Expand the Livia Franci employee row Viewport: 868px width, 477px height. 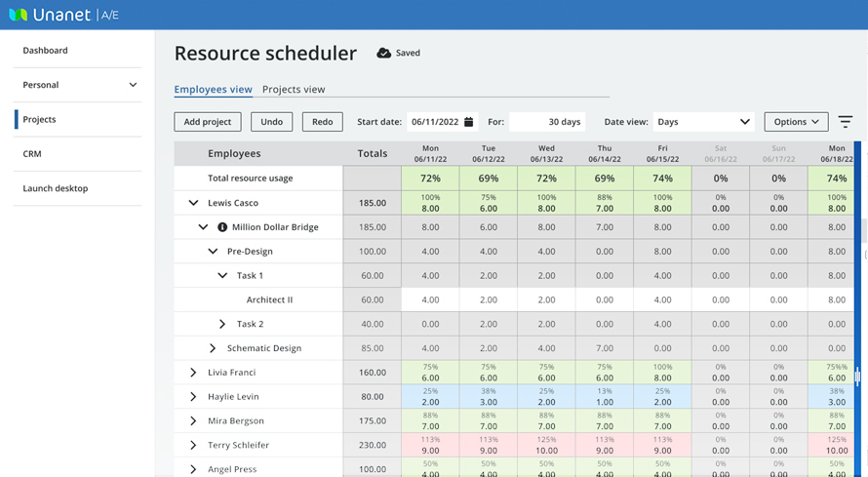click(193, 373)
